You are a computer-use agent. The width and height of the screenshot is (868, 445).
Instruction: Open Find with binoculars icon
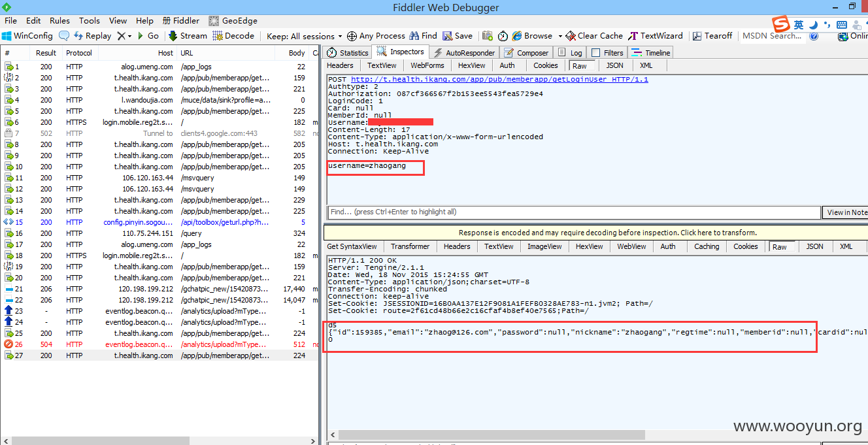tap(423, 36)
